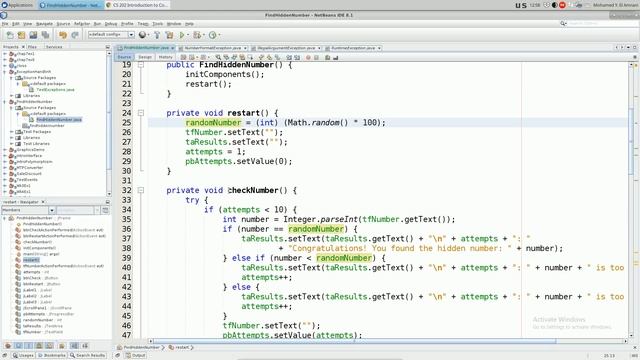Click the find selection magnifier icon in editor toolbar

(x=218, y=58)
